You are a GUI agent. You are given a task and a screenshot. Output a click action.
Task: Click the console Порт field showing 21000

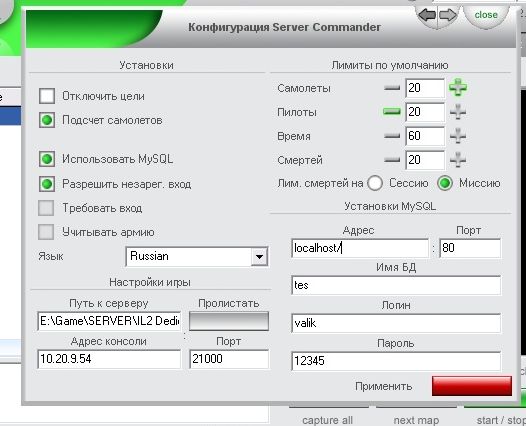(x=229, y=359)
